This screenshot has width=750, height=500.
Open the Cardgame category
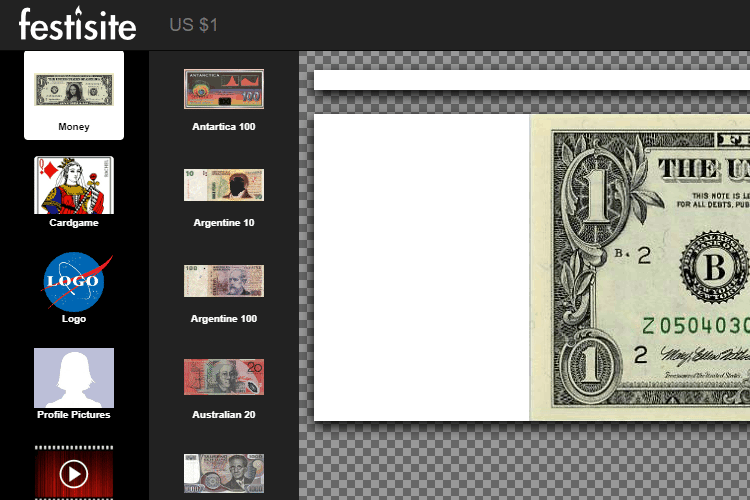tap(74, 185)
